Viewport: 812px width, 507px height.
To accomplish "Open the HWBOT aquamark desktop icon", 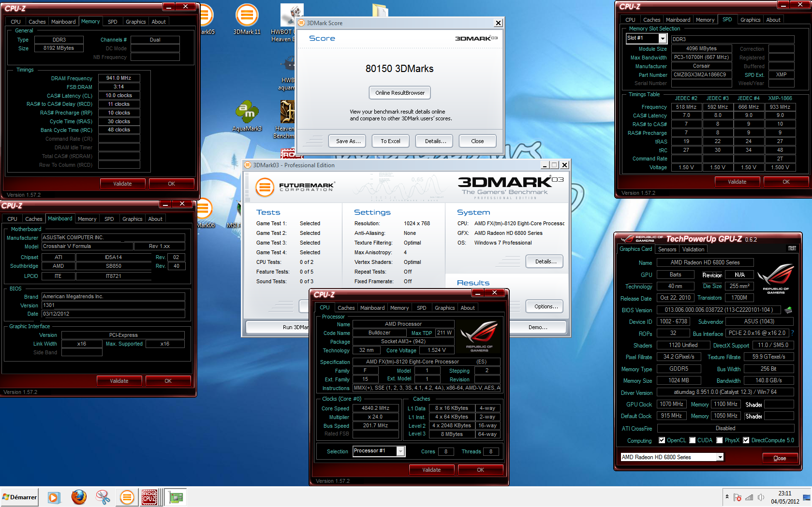I will click(287, 73).
